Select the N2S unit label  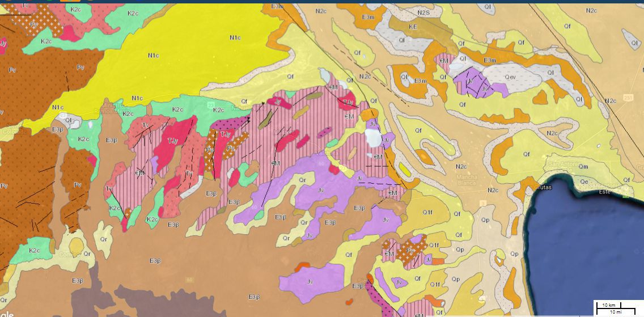click(423, 12)
